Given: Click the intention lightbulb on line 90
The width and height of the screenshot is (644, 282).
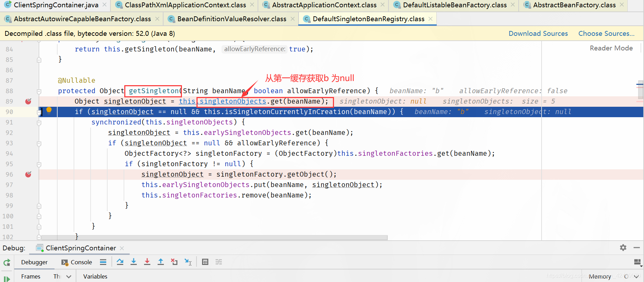Looking at the screenshot, I should point(49,111).
